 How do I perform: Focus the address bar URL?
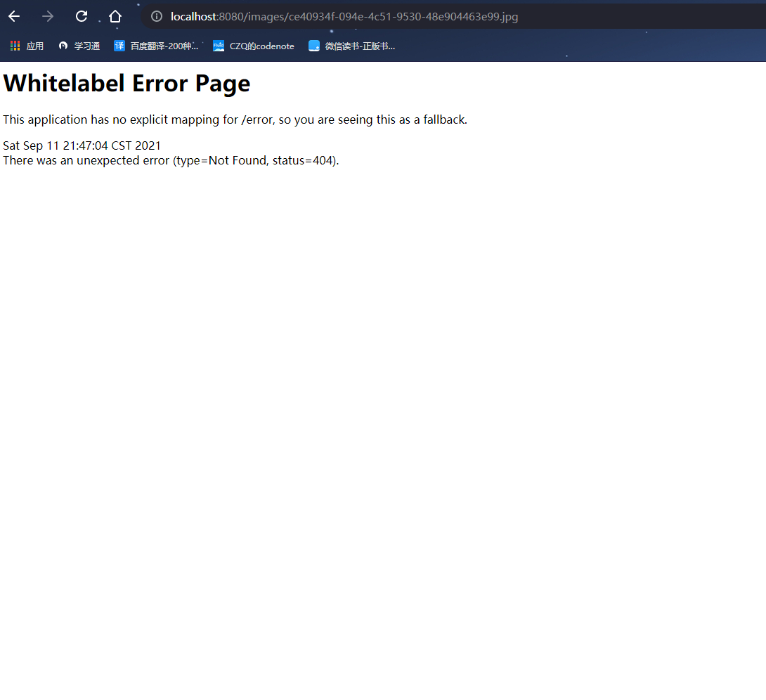coord(344,16)
